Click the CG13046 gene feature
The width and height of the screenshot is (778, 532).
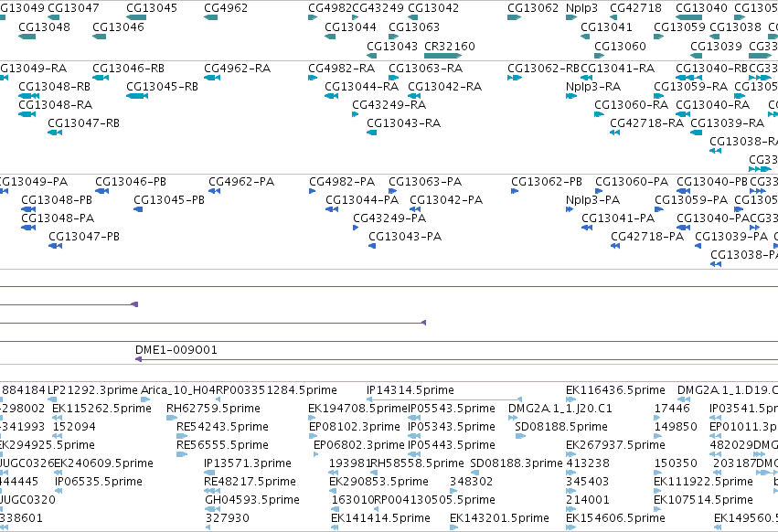coord(100,37)
